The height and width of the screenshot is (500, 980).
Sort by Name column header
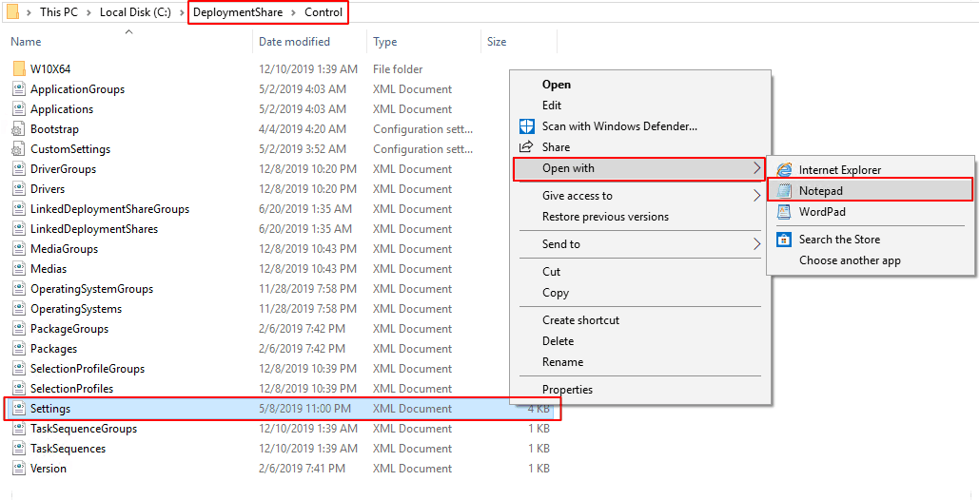(x=26, y=42)
